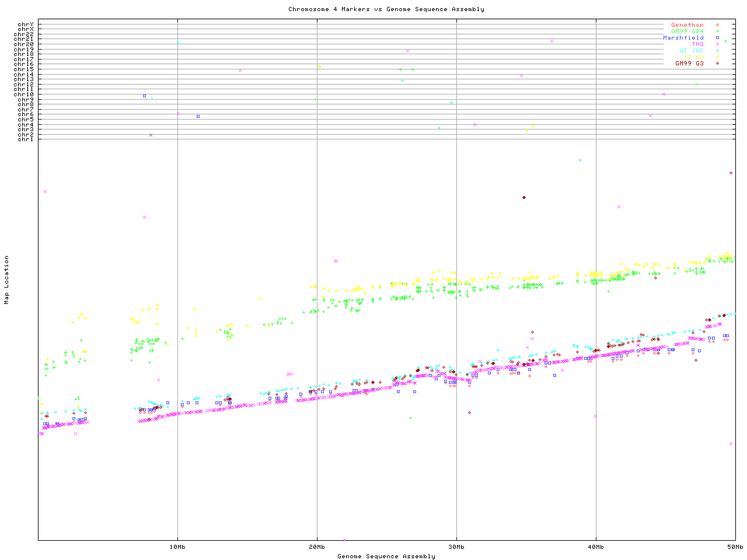The height and width of the screenshot is (560, 747).
Task: Click the 50Mb x-axis tick label
Action: (735, 547)
